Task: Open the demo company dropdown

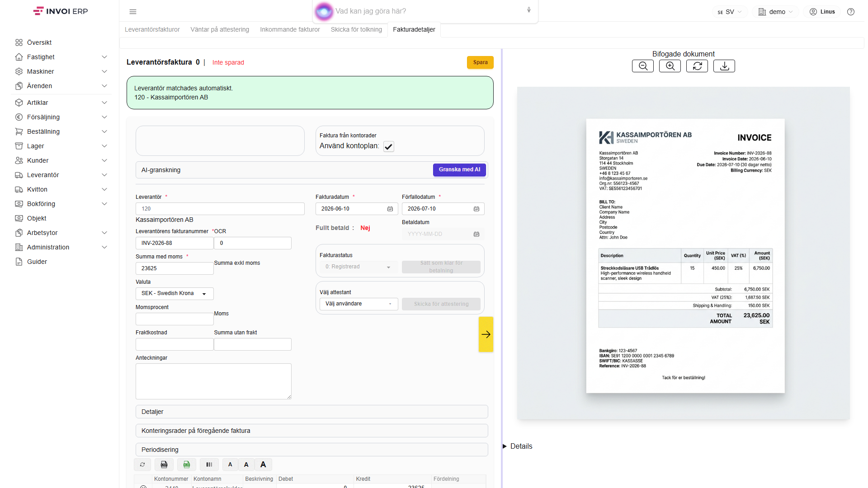Action: [776, 12]
